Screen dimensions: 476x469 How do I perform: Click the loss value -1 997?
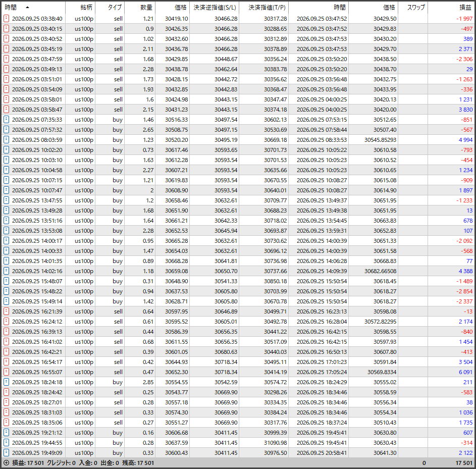(x=464, y=19)
